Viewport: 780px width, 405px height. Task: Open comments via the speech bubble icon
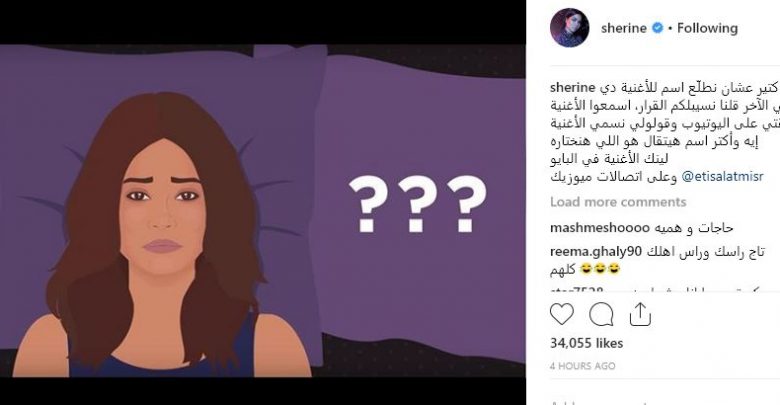tap(601, 314)
